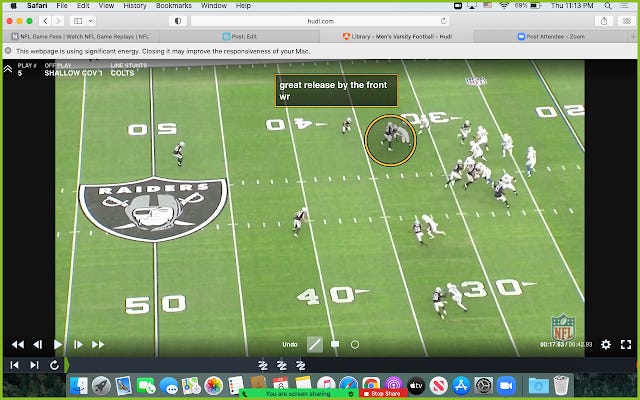Play the Hudl video clip
The width and height of the screenshot is (640, 400).
pos(58,344)
